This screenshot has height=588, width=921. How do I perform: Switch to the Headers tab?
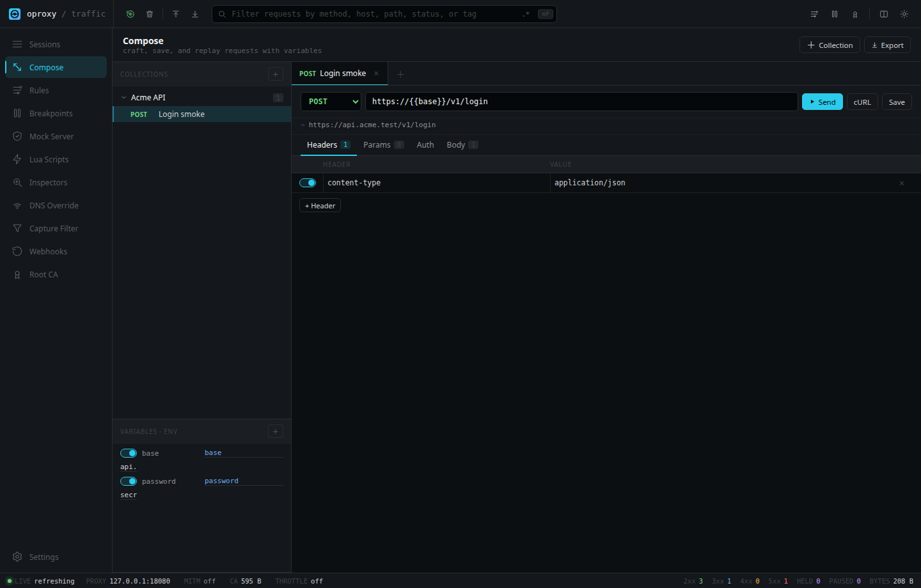click(x=328, y=145)
